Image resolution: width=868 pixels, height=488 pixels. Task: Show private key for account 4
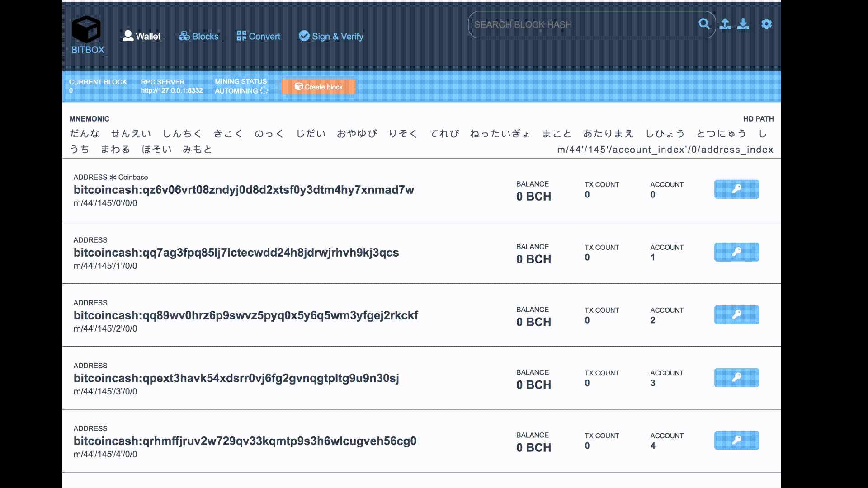(x=736, y=441)
